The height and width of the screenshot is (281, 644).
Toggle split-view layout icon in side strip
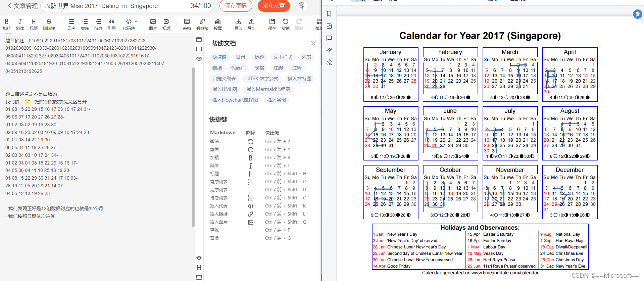(x=199, y=49)
